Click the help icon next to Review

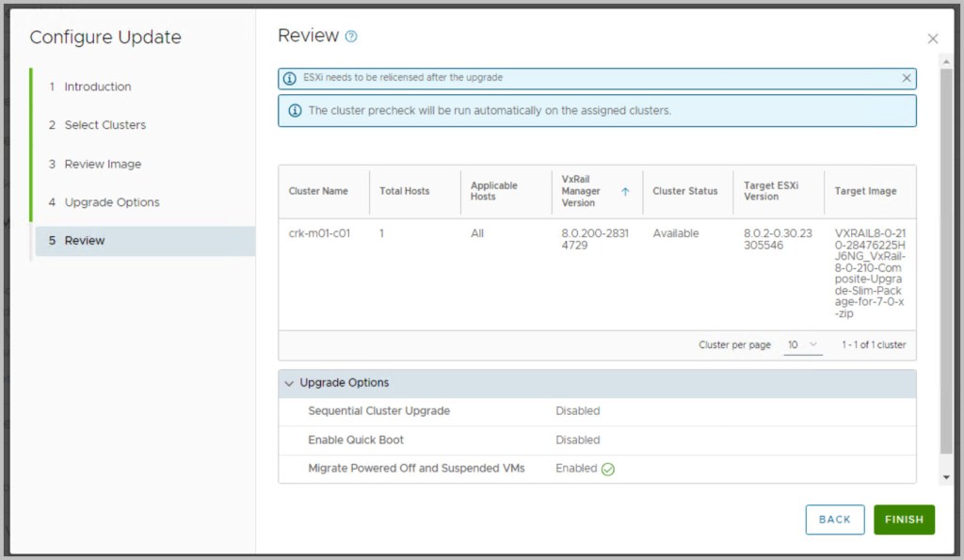click(x=351, y=37)
